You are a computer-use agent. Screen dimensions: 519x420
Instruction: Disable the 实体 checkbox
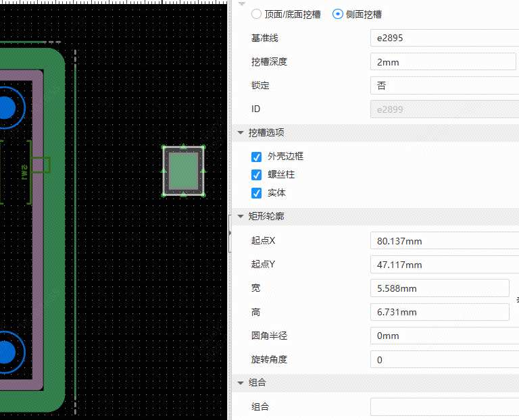pyautogui.click(x=256, y=193)
